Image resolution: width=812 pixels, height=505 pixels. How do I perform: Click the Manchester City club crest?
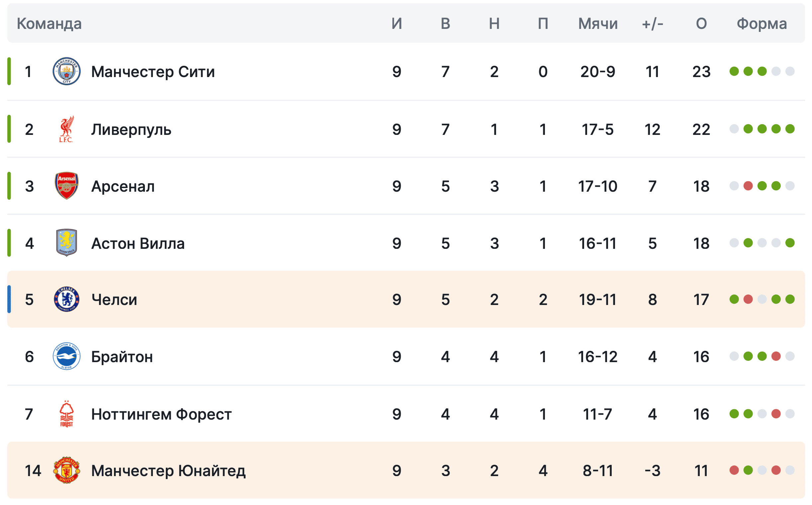[x=66, y=71]
